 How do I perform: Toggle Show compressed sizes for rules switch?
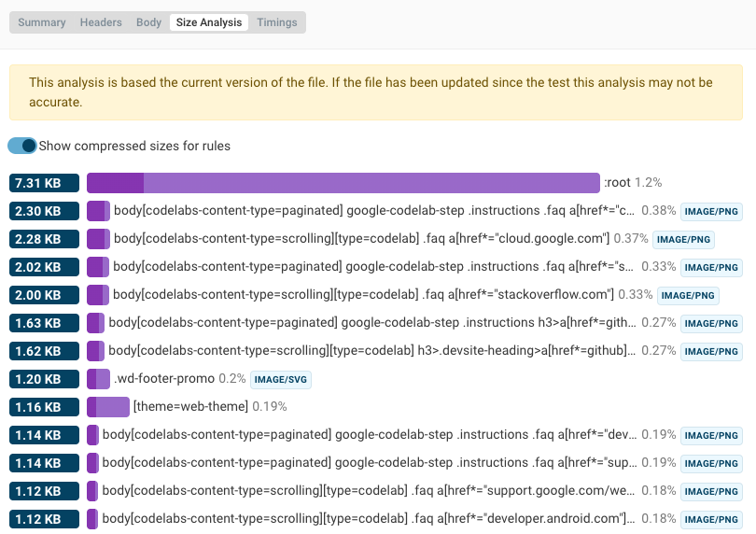point(22,146)
